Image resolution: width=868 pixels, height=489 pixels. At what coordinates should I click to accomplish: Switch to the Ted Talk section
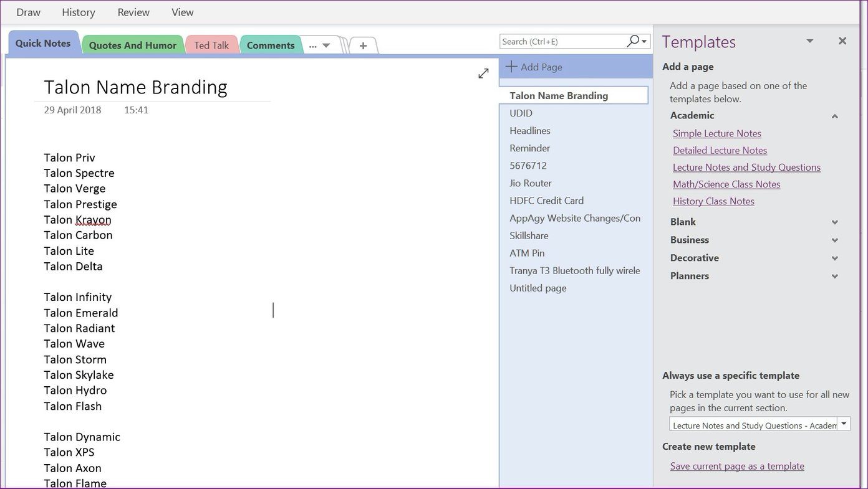[211, 45]
